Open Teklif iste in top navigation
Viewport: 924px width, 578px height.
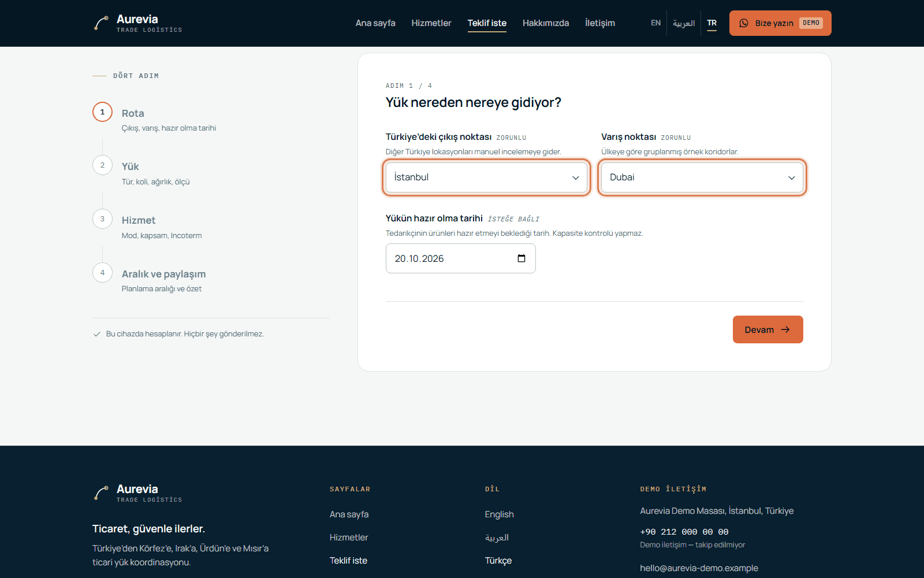tap(487, 23)
